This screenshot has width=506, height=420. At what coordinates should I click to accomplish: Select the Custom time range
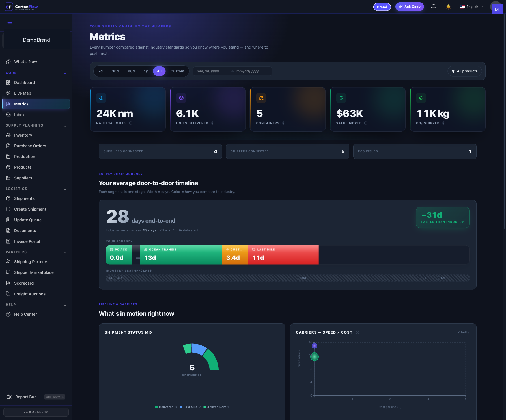point(177,71)
